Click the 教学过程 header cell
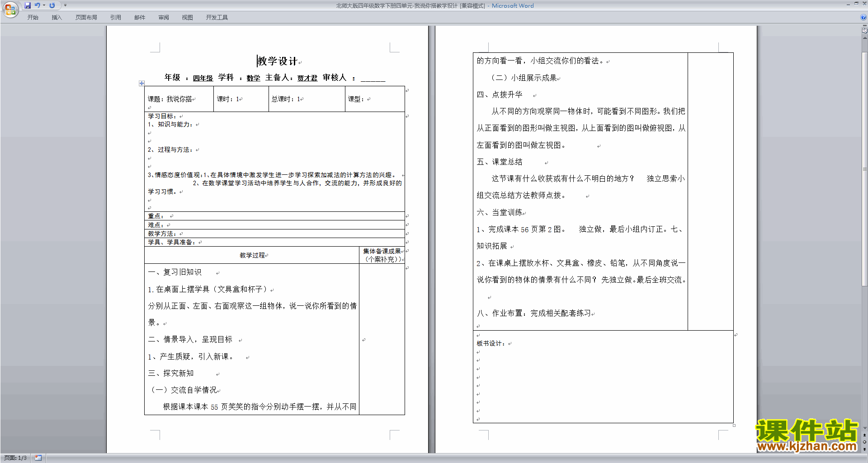Viewport: 868px width, 463px height. [x=252, y=255]
